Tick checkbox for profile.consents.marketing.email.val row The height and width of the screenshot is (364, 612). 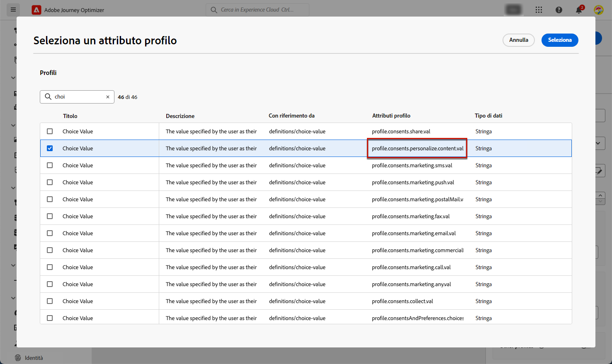pos(50,233)
